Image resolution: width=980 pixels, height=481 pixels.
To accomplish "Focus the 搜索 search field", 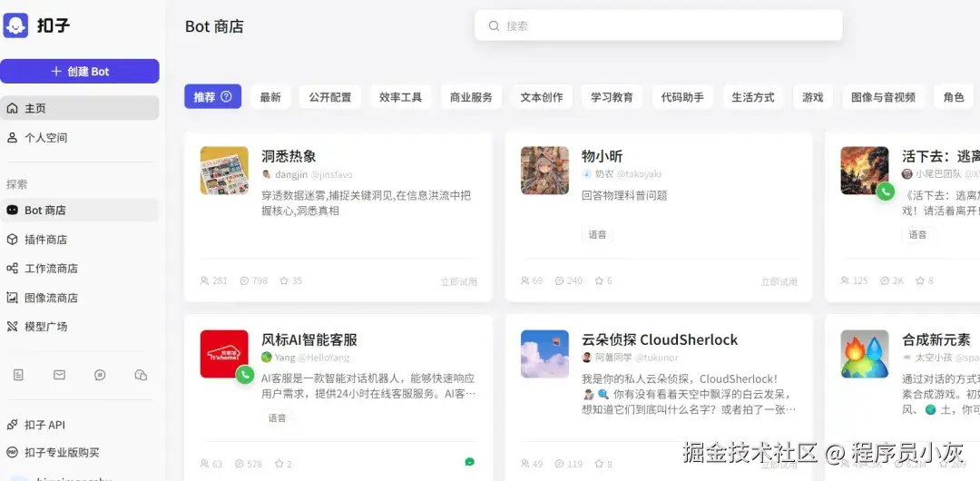I will tap(658, 25).
